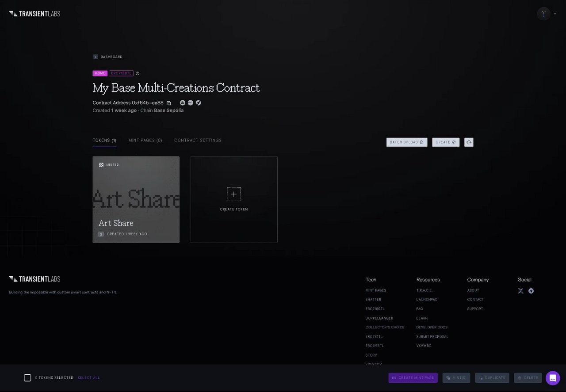
Task: Open footer Mint Pages link
Action: (376, 290)
